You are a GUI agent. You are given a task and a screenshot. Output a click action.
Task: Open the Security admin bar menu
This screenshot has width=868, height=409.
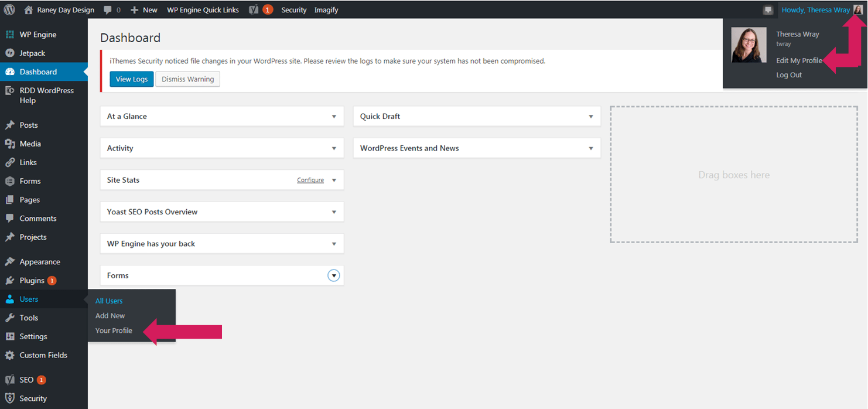coord(294,10)
